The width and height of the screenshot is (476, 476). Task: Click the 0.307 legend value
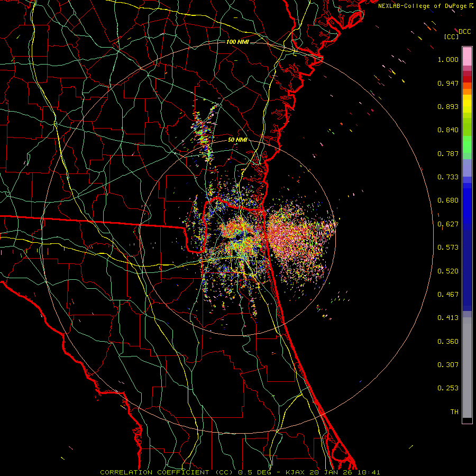click(448, 365)
